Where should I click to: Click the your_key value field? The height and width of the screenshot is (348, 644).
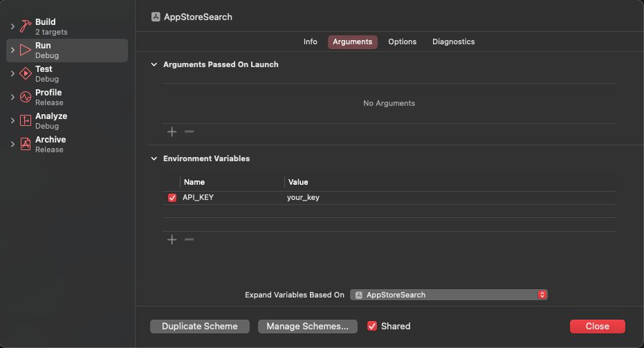(x=303, y=198)
